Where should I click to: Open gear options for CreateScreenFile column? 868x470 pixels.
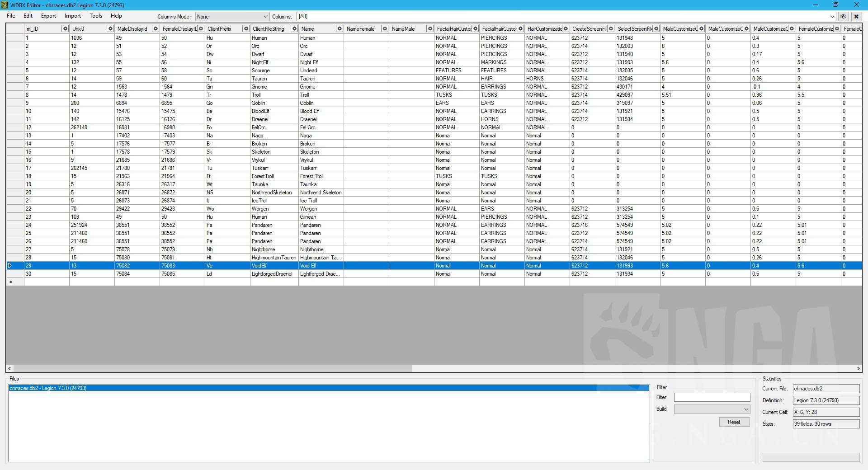(x=610, y=28)
